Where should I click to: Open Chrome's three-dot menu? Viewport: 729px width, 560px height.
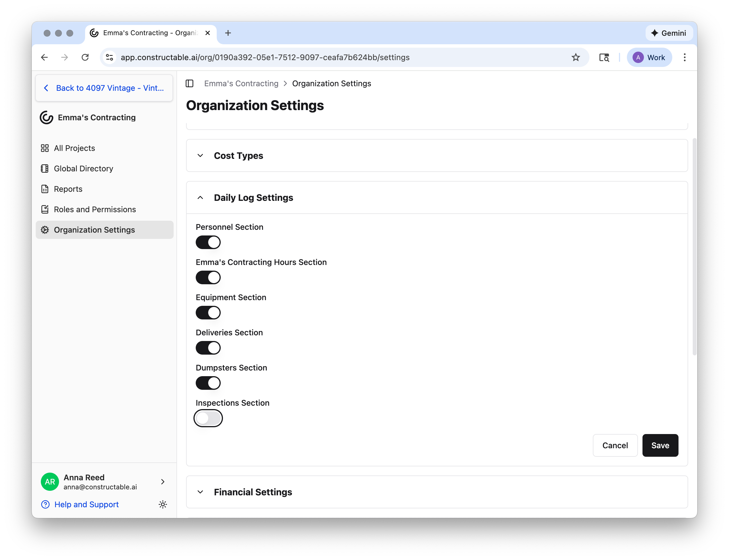tap(684, 57)
